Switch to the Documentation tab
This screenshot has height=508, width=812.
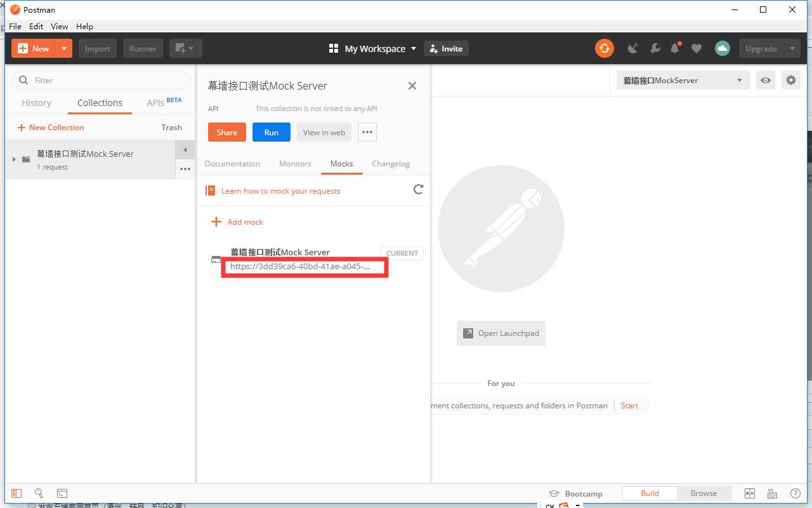click(x=232, y=164)
